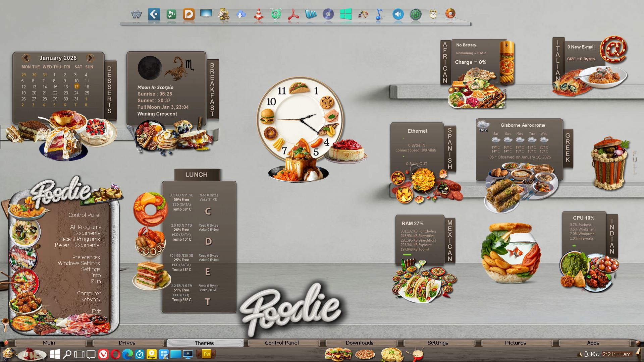Screen dimensions: 644x362
Task: Expand the DESSERTS side tab
Action: (x=110, y=90)
